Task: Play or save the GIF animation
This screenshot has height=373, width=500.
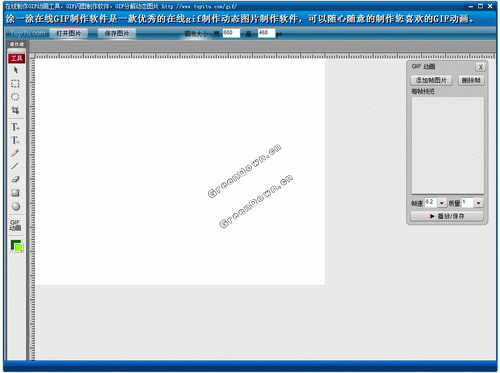Action: 447,216
